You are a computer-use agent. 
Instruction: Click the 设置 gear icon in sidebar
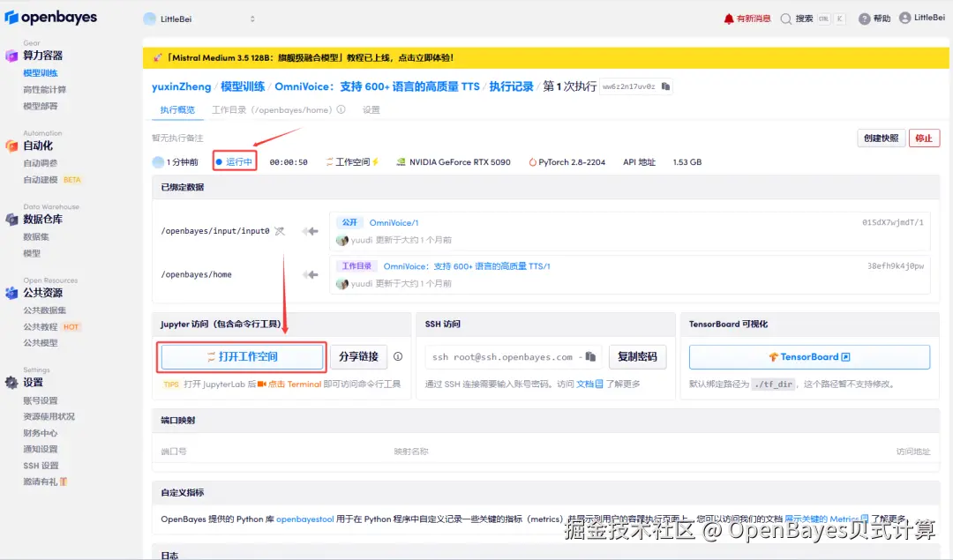coord(11,383)
